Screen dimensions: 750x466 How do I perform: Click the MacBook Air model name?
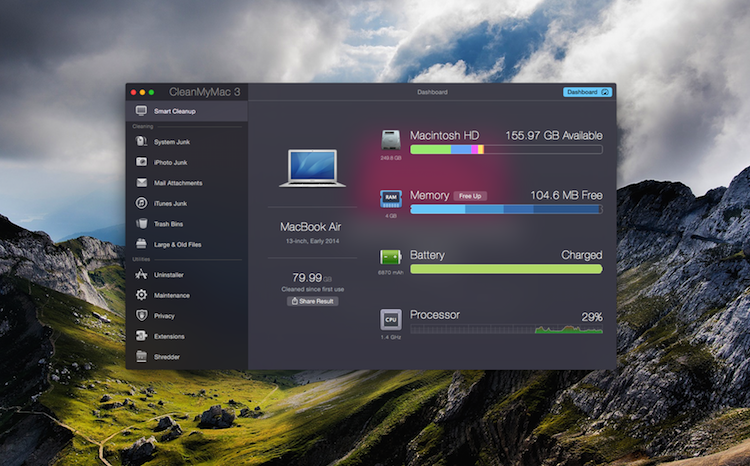pyautogui.click(x=310, y=227)
